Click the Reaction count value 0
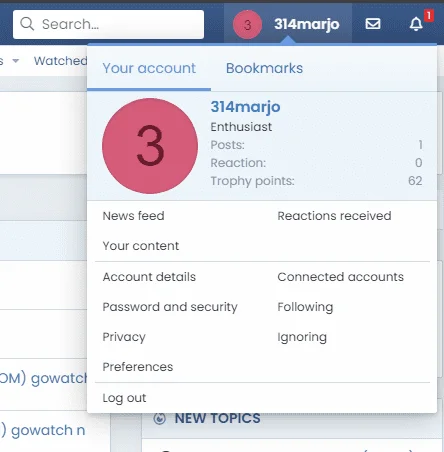 pyautogui.click(x=419, y=163)
